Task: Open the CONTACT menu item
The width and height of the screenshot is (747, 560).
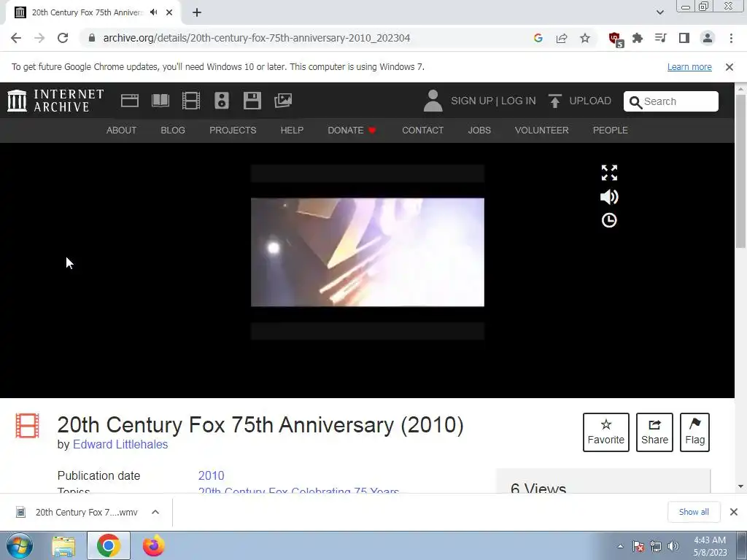Action: [x=422, y=130]
